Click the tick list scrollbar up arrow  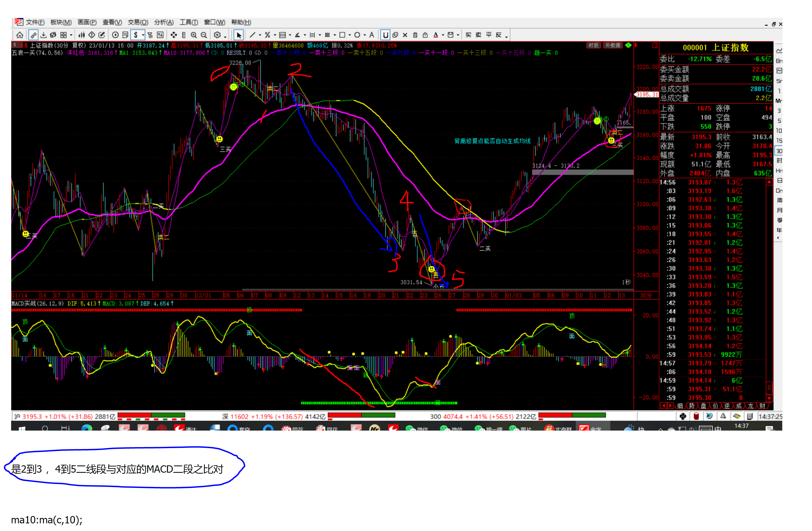tap(769, 182)
